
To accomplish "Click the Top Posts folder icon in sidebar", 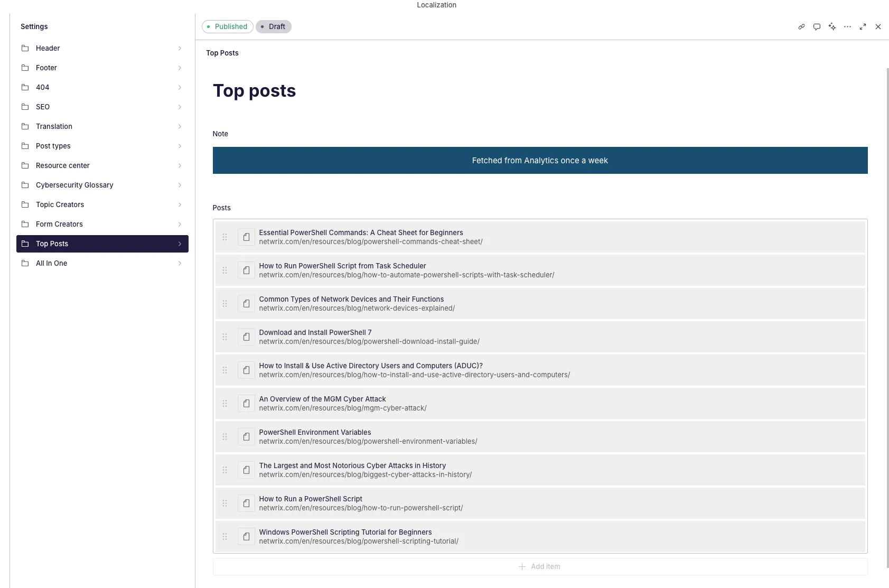I will pyautogui.click(x=25, y=244).
